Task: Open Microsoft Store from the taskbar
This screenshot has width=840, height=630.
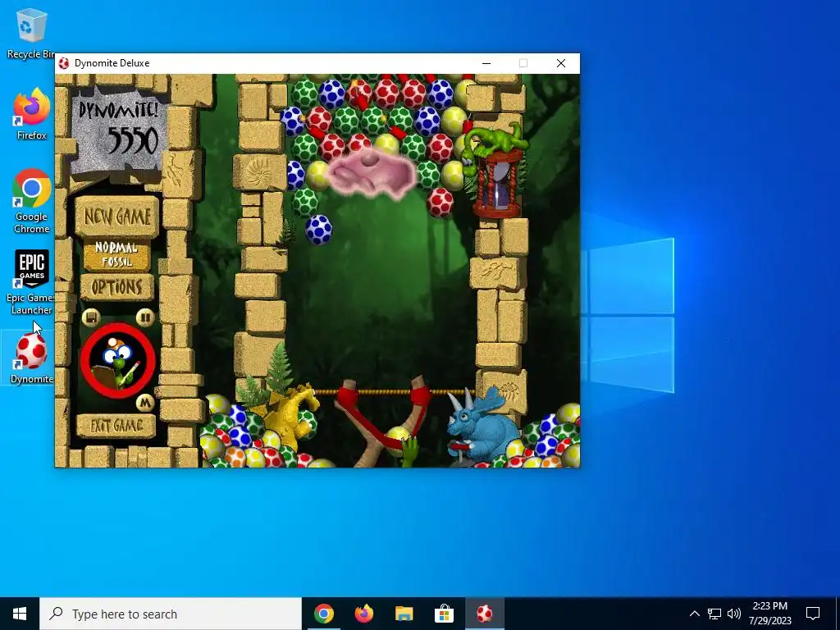Action: [x=444, y=614]
